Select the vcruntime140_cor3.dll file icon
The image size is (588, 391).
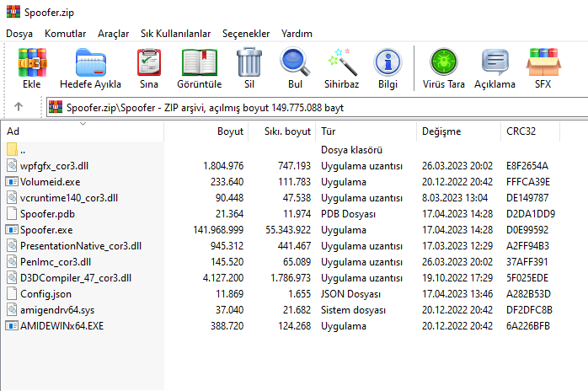coord(12,197)
